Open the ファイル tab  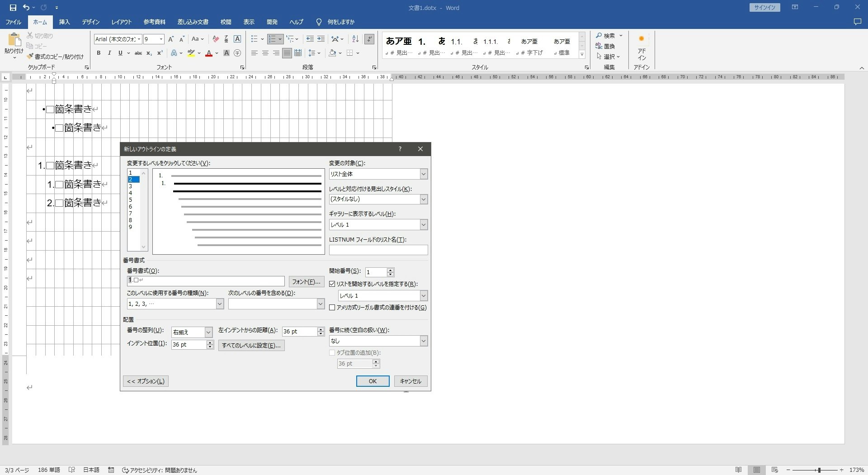14,22
